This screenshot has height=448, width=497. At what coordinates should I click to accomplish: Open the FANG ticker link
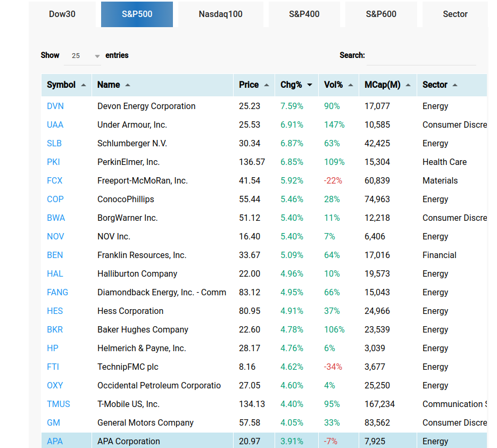tap(57, 293)
